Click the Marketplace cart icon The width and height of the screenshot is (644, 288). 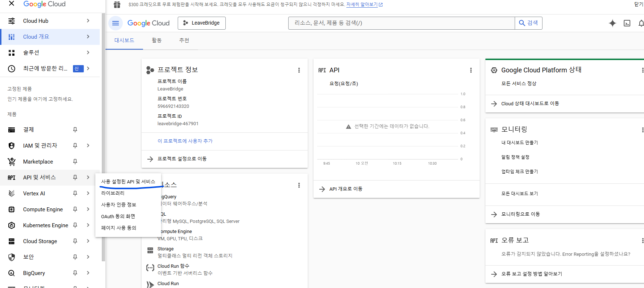tap(12, 161)
